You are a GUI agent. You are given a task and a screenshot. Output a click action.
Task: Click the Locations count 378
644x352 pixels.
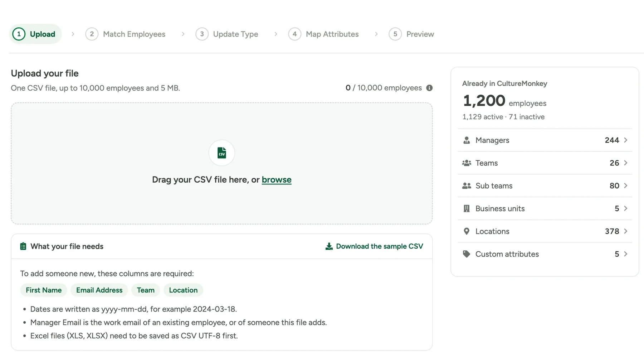click(612, 231)
